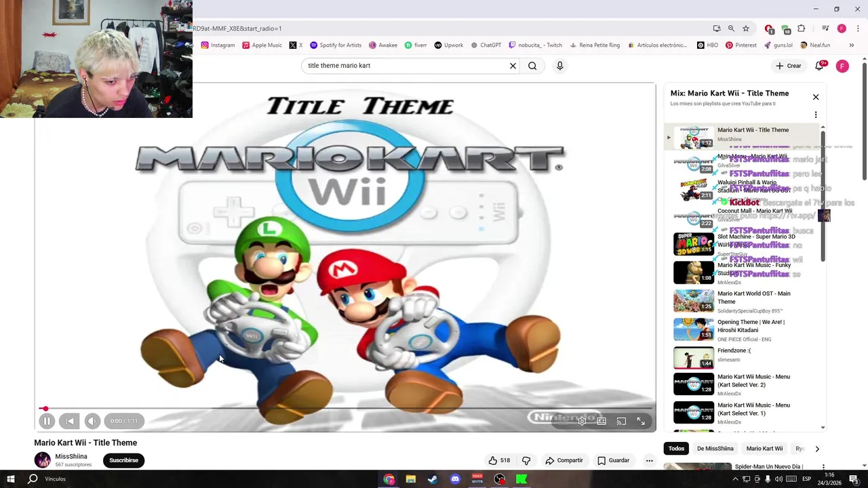Open the HBO bookmark
The image size is (868, 488).
click(707, 45)
